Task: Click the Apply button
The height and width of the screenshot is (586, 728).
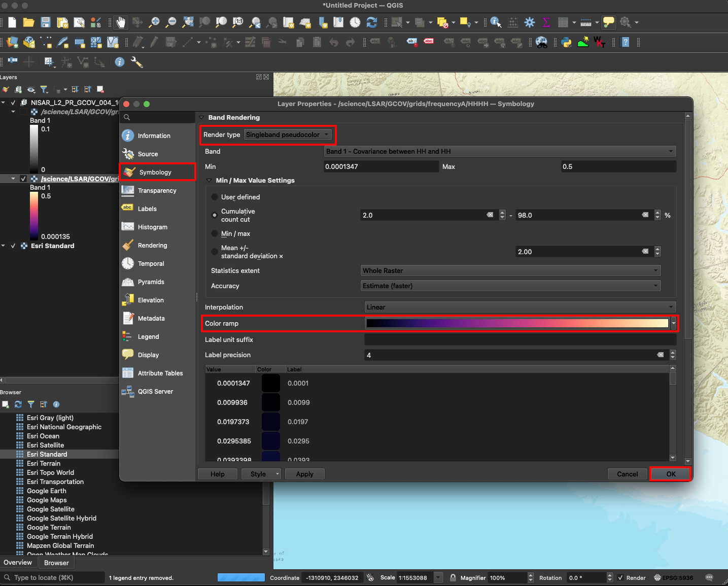Action: pyautogui.click(x=304, y=474)
